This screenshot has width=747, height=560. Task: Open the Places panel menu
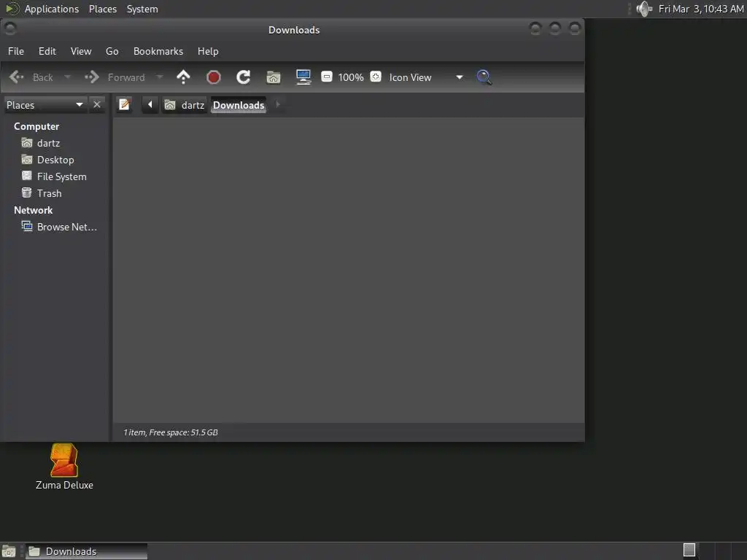click(103, 9)
